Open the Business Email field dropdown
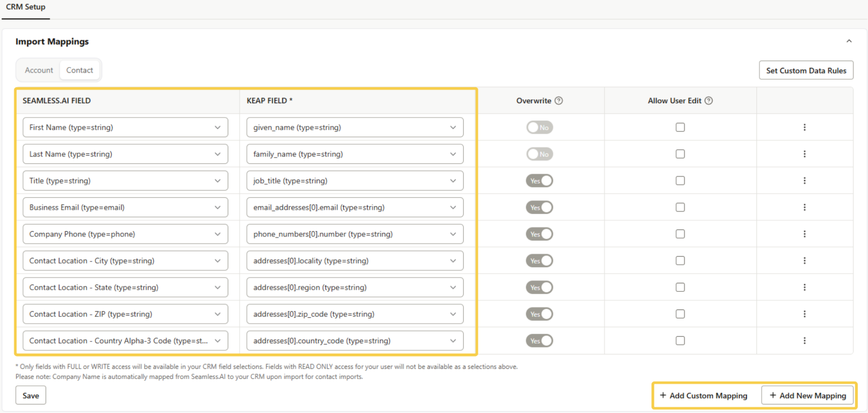This screenshot has width=868, height=413. (125, 207)
